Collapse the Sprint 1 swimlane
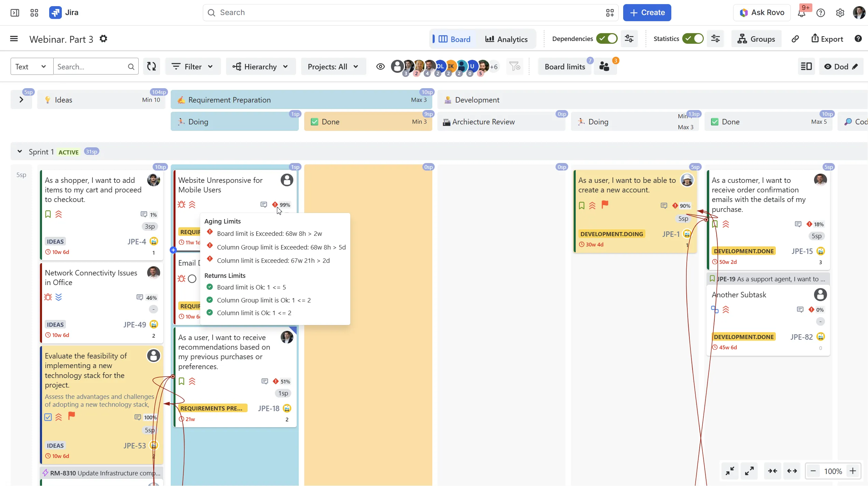The height and width of the screenshot is (486, 868). [20, 151]
